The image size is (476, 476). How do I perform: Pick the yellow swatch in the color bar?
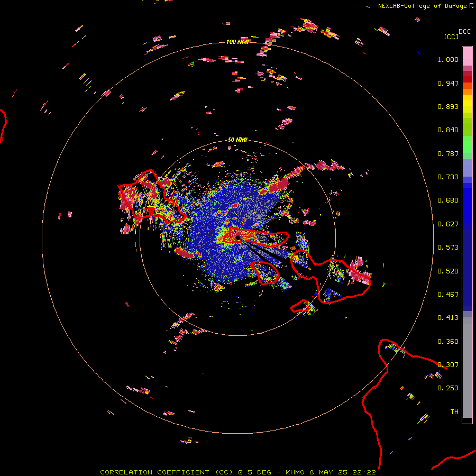(x=467, y=104)
